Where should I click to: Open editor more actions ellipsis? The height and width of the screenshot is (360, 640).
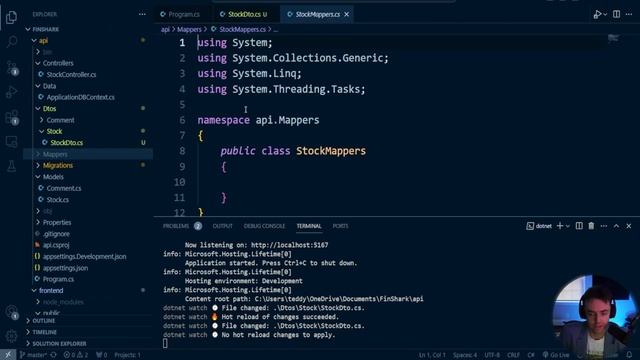pos(629,14)
